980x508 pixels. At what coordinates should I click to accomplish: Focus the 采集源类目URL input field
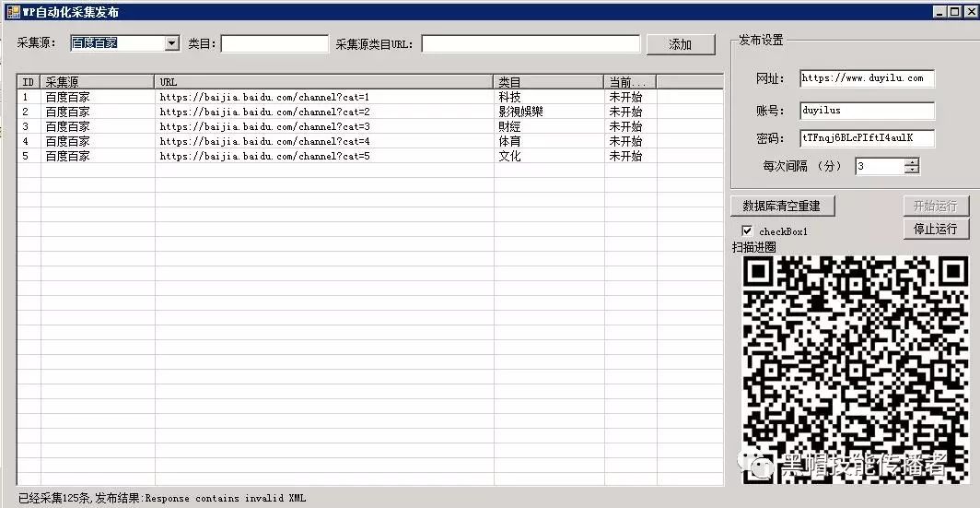pos(531,44)
